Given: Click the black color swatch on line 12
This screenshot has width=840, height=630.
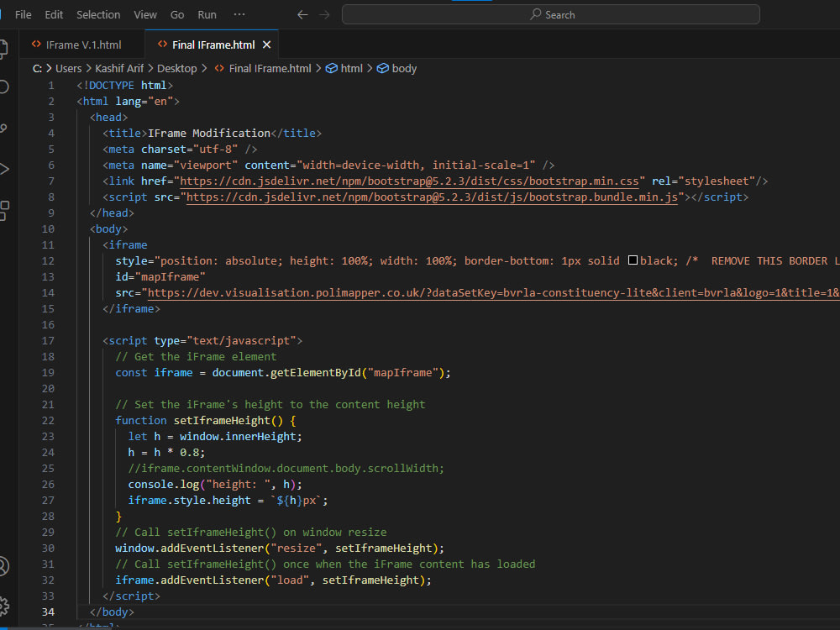Looking at the screenshot, I should (x=633, y=260).
